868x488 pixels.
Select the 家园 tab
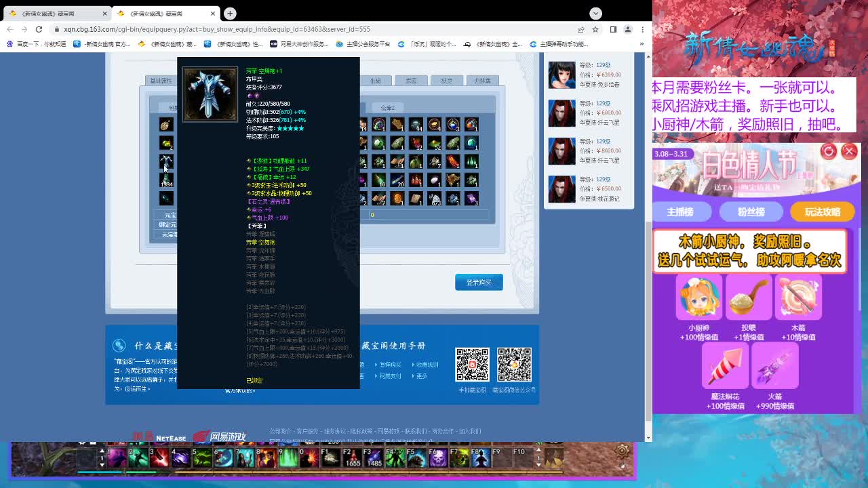[411, 81]
